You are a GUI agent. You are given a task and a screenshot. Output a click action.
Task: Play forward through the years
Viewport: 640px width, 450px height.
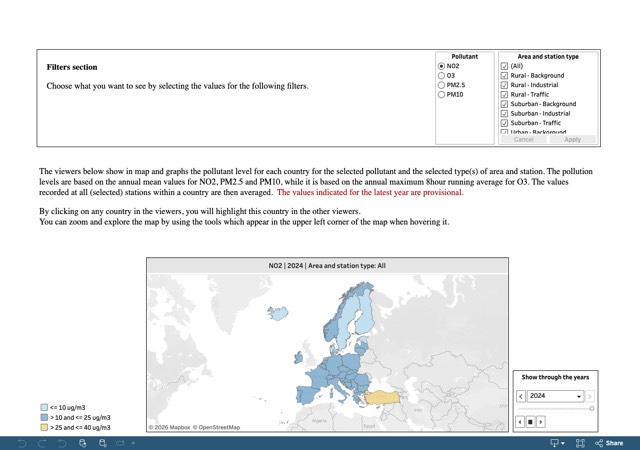[541, 422]
